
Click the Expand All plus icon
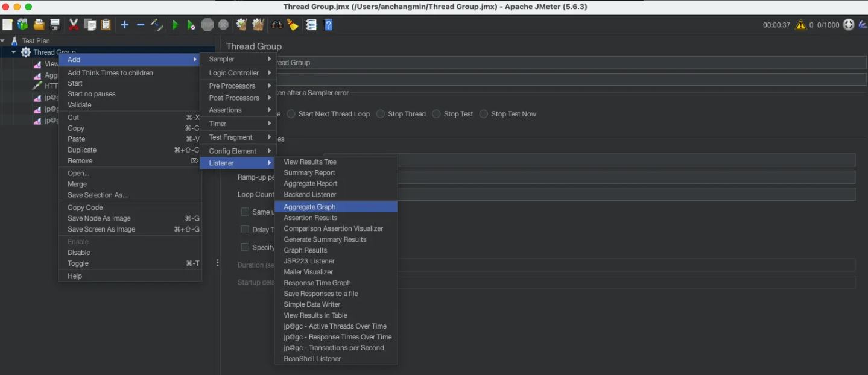click(x=125, y=25)
